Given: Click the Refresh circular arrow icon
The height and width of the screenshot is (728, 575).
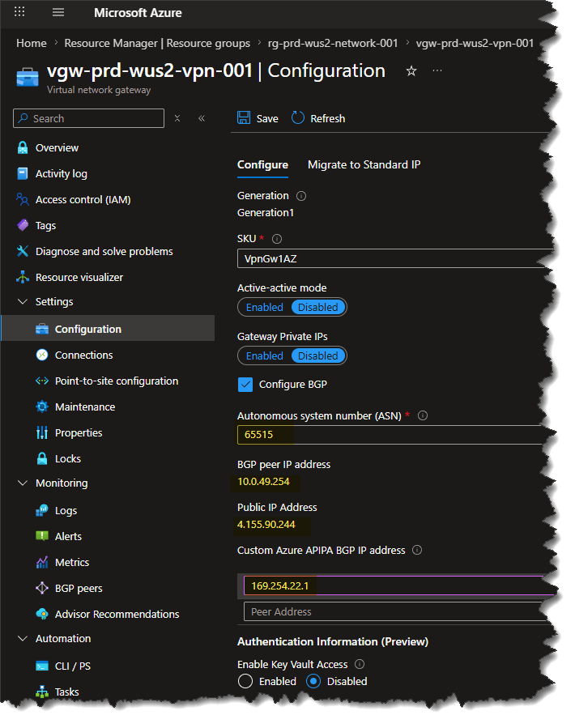Looking at the screenshot, I should click(298, 118).
